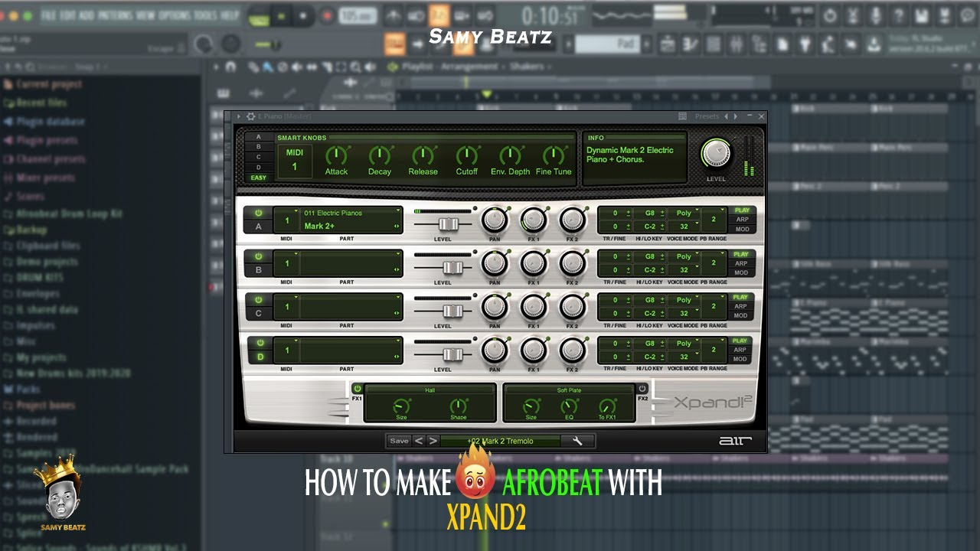Click the Save button in Xpand!2

(x=399, y=441)
